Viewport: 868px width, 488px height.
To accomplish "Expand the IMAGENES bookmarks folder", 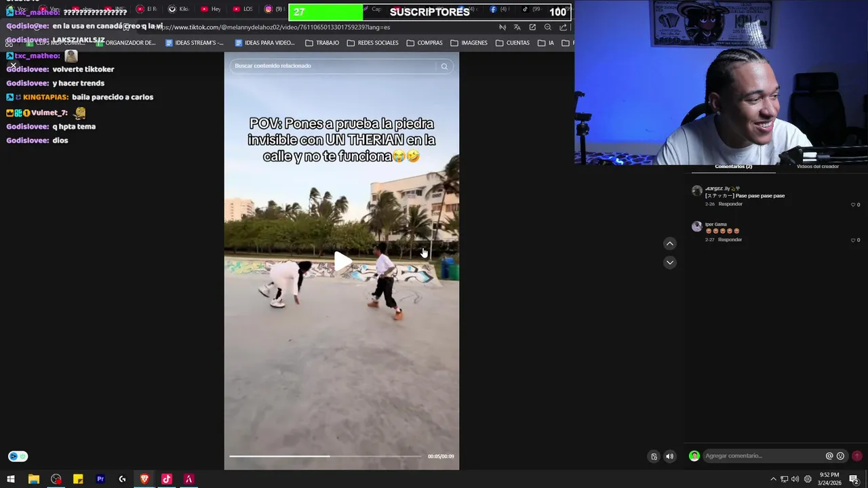I will (469, 43).
